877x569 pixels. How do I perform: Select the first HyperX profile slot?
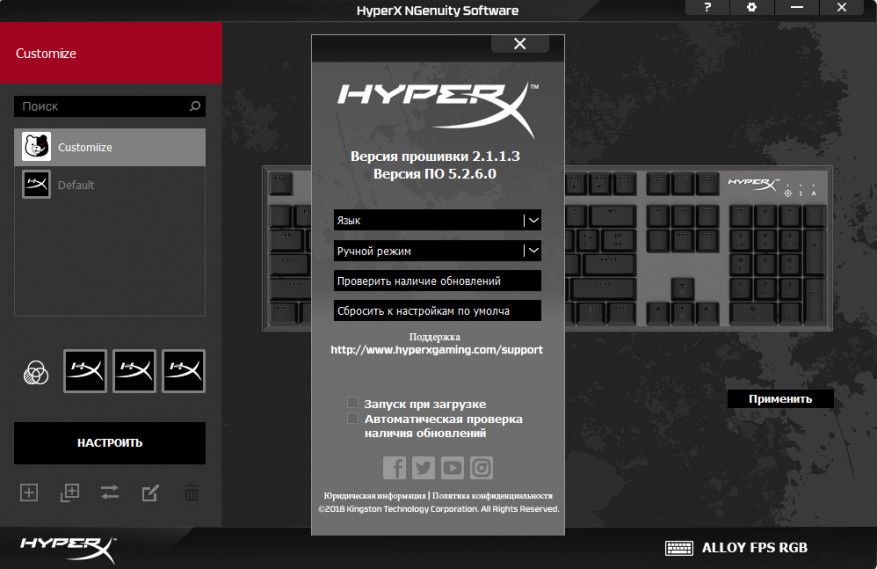[85, 371]
